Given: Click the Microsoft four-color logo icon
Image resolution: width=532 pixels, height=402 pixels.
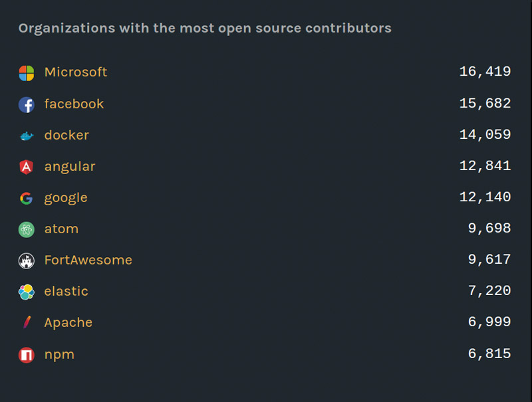Looking at the screenshot, I should point(27,73).
